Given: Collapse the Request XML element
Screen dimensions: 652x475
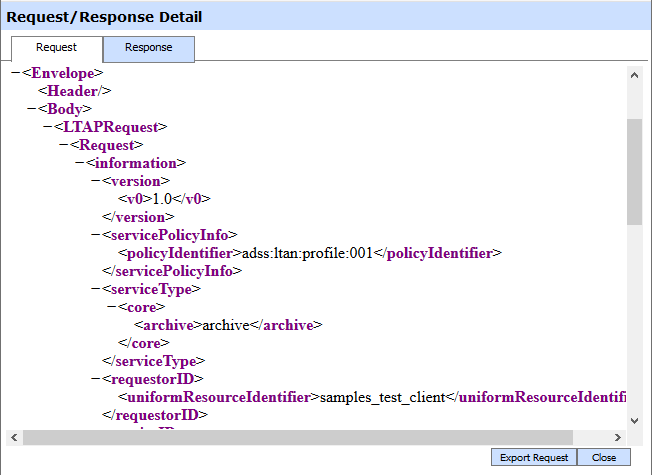Looking at the screenshot, I should 62,145.
